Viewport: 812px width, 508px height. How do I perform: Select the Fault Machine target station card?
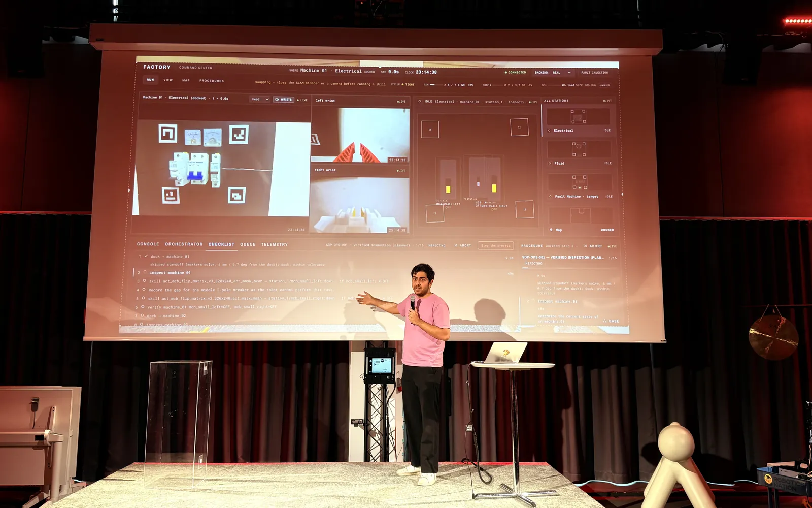coord(580,186)
